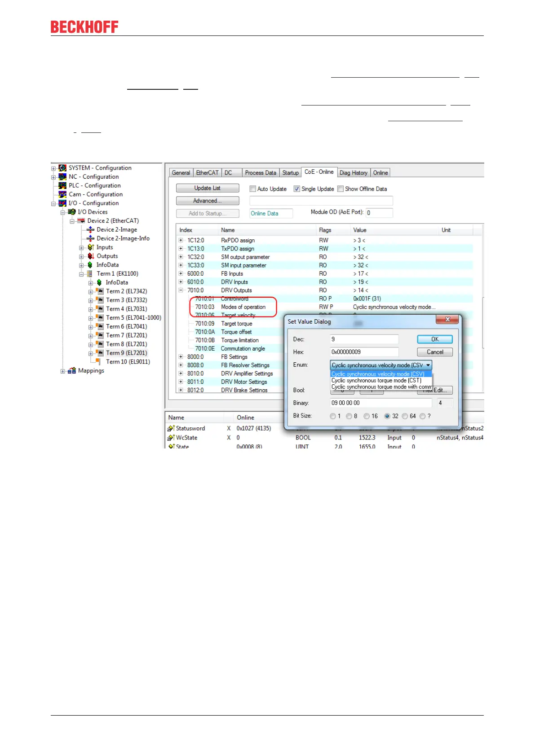This screenshot has width=535, height=756.
Task: Open the Diag History tab
Action: coord(354,173)
